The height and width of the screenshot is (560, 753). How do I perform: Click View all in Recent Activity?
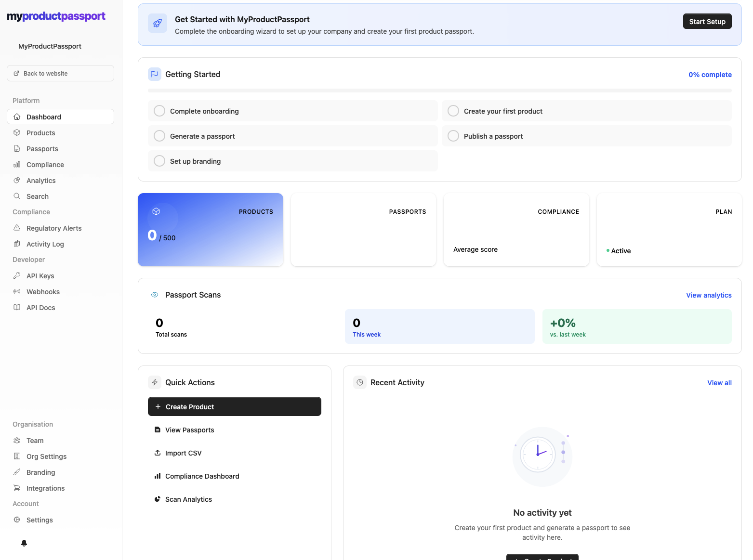tap(719, 382)
